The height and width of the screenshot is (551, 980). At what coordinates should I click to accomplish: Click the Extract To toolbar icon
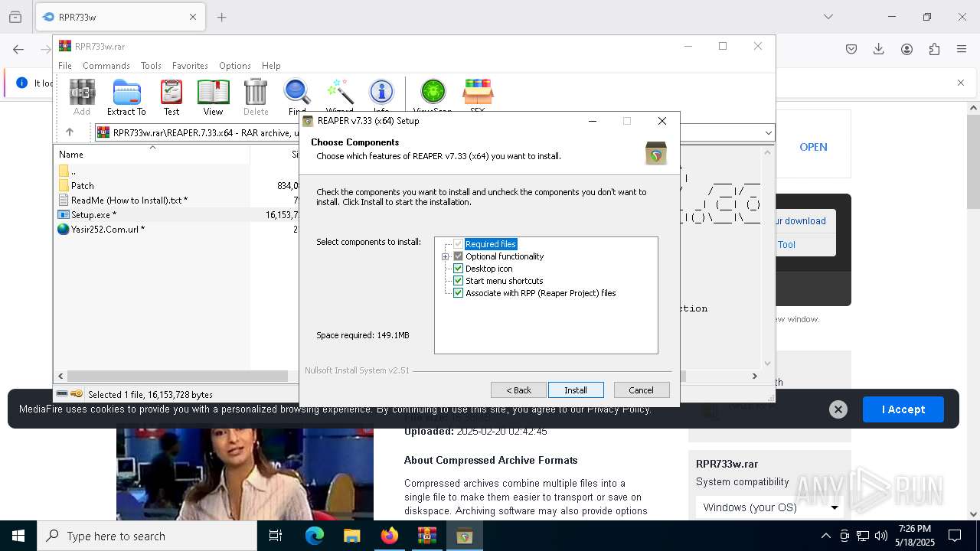pos(126,97)
